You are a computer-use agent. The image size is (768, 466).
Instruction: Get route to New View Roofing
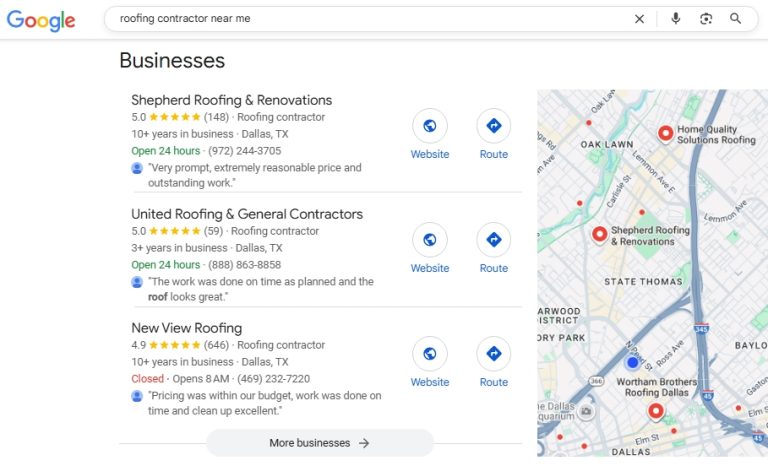493,354
